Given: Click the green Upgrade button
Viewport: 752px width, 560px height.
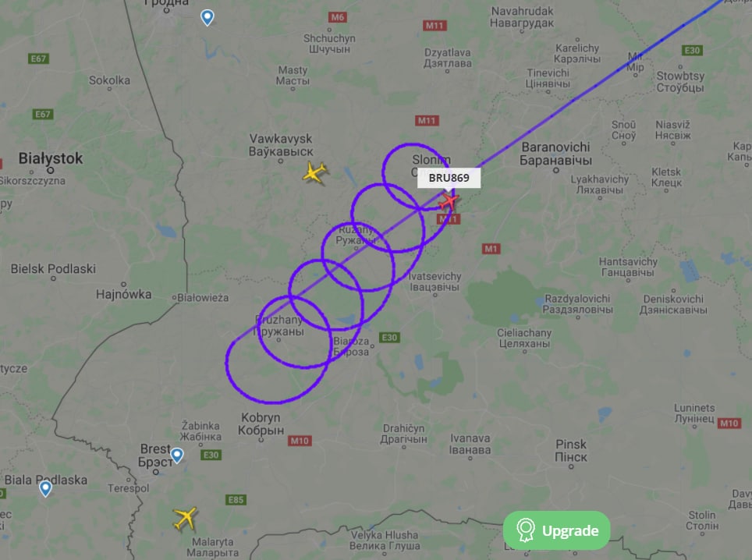Looking at the screenshot, I should [x=556, y=530].
